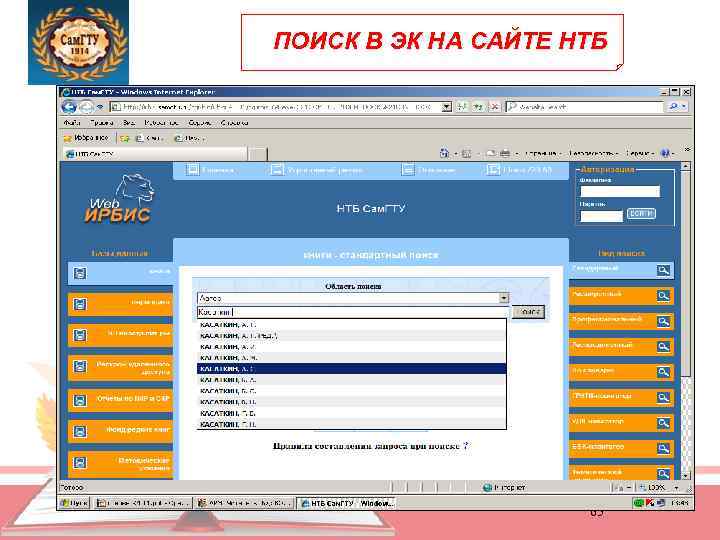Open the Страница command bar dropdown
The width and height of the screenshot is (720, 540).
[x=542, y=153]
